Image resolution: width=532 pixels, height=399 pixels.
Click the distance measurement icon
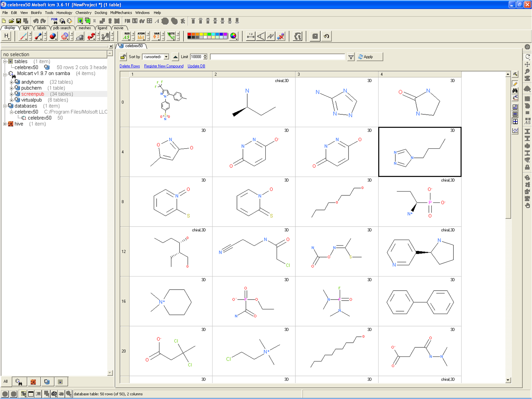click(x=251, y=36)
